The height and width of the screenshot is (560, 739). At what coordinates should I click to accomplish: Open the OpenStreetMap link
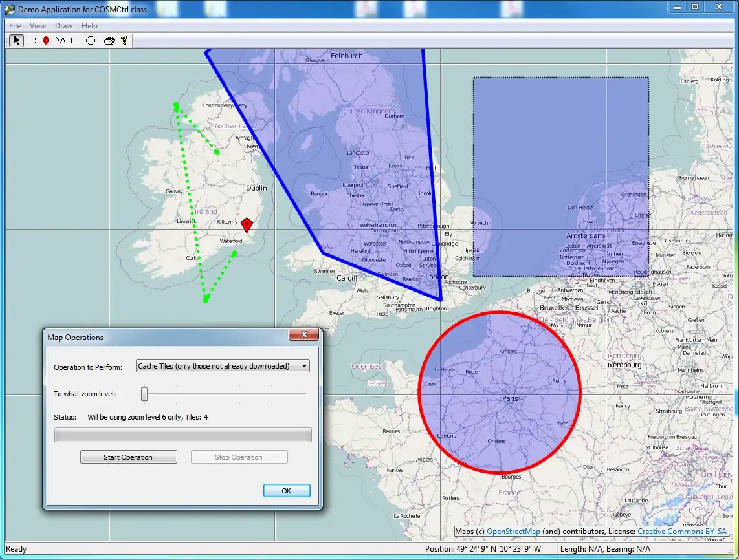(513, 532)
